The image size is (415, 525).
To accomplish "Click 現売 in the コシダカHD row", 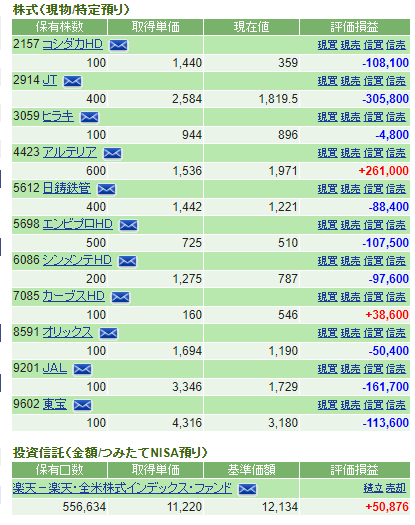I will tap(350, 45).
